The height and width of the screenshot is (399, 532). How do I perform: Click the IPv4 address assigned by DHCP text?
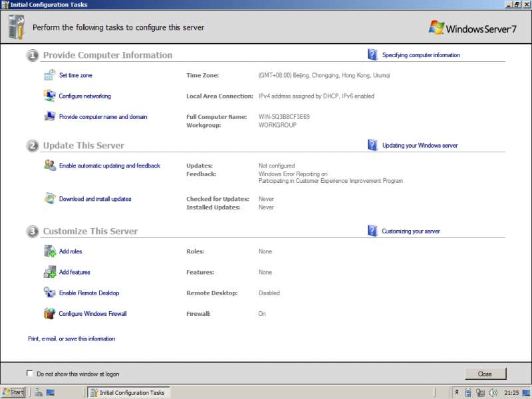pyautogui.click(x=317, y=96)
